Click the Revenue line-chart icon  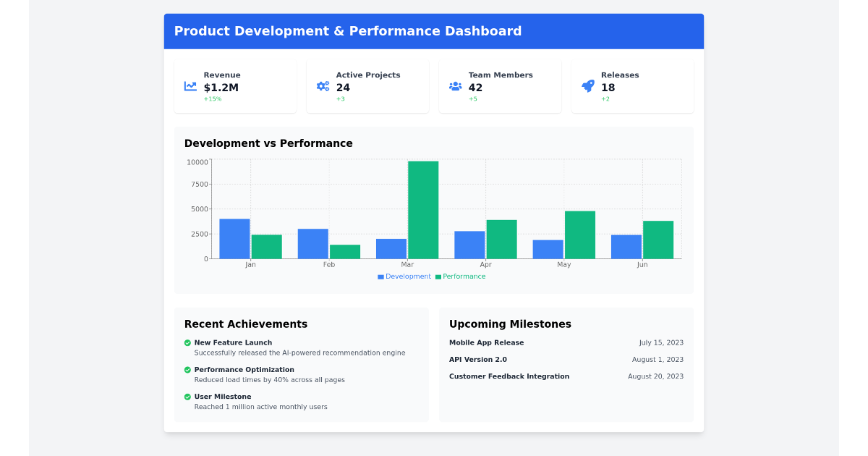190,85
